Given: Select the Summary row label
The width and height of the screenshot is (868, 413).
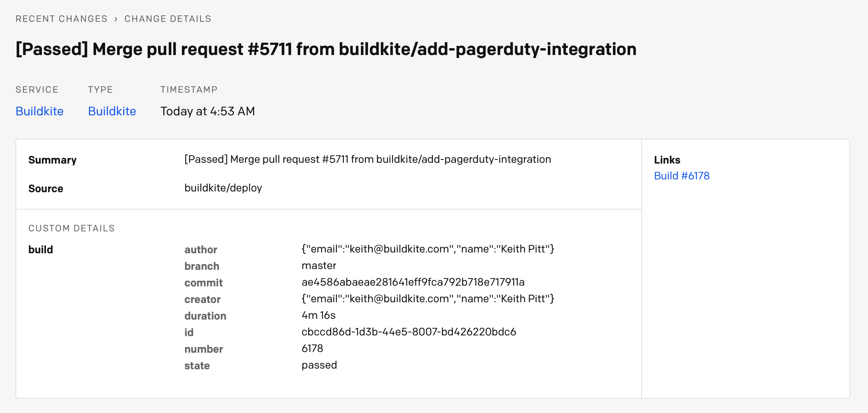Looking at the screenshot, I should click(52, 160).
